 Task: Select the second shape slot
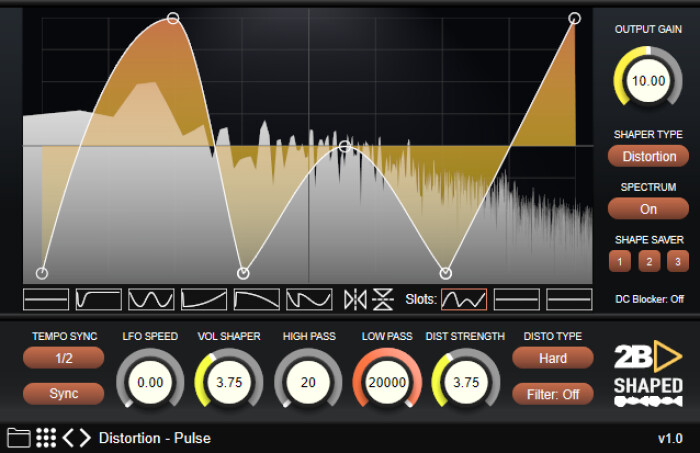coord(517,299)
